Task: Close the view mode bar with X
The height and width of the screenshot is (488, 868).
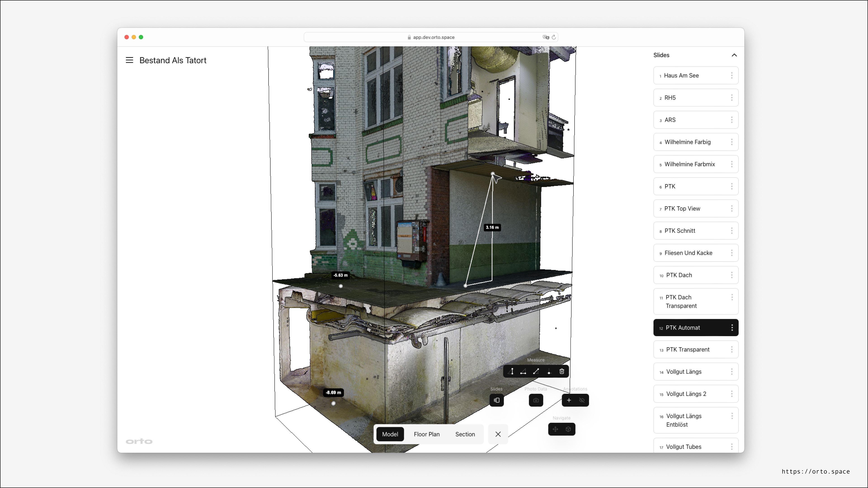Action: pos(498,434)
